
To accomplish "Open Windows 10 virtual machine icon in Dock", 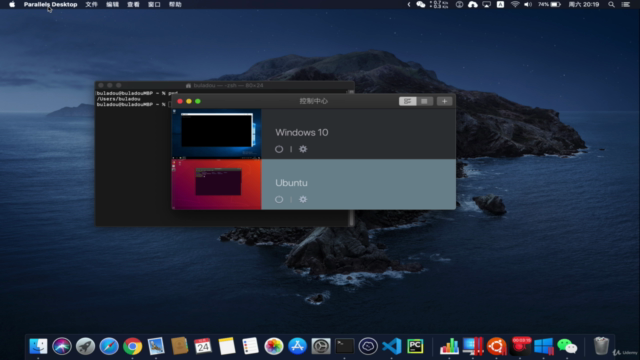I will coord(544,346).
